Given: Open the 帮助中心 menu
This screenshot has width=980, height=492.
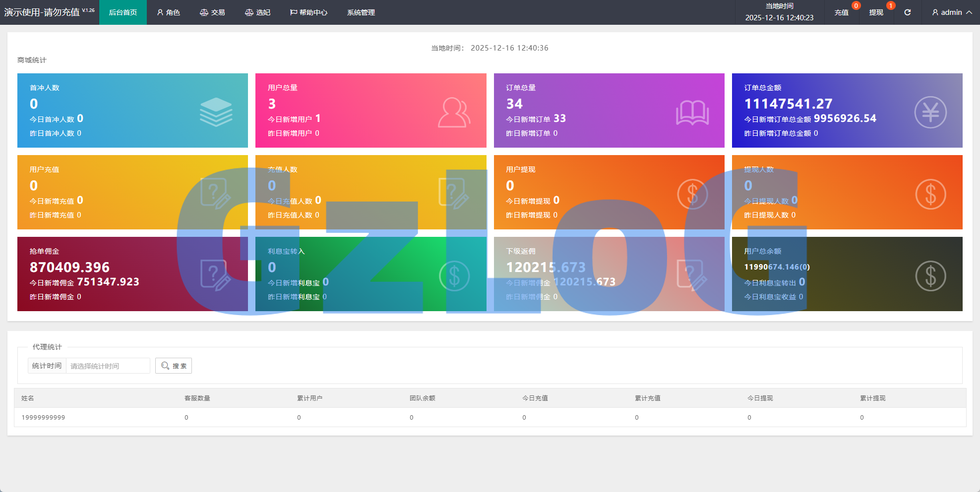Looking at the screenshot, I should (308, 12).
